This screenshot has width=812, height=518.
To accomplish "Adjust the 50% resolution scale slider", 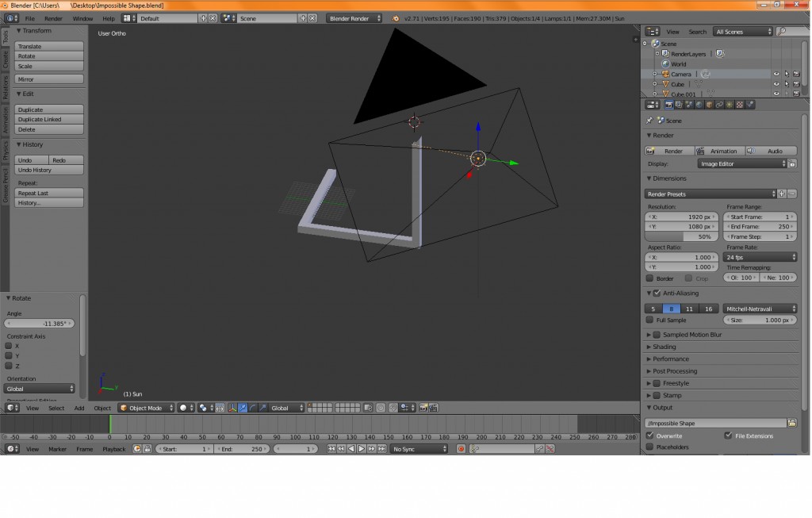I will (x=680, y=235).
